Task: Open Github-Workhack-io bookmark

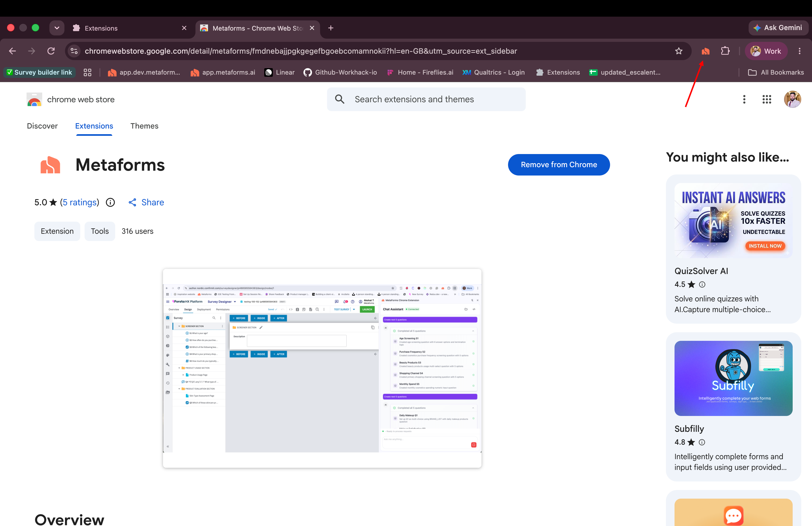Action: pyautogui.click(x=340, y=72)
